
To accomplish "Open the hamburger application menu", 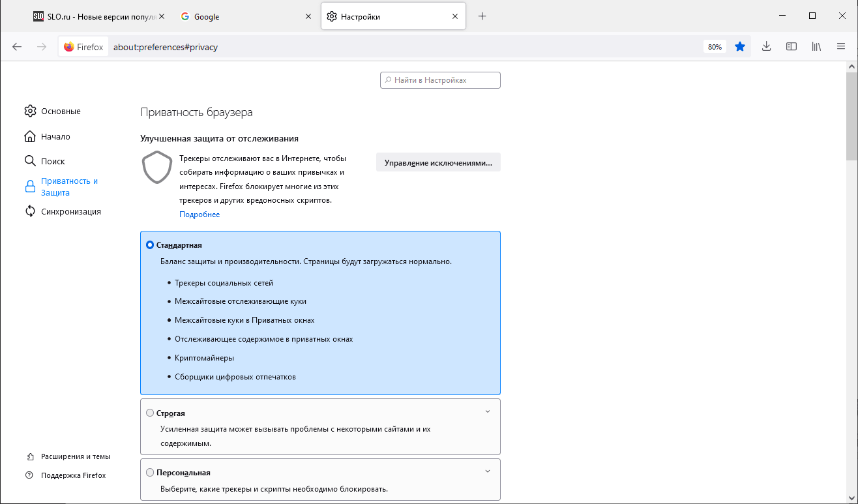I will 841,47.
